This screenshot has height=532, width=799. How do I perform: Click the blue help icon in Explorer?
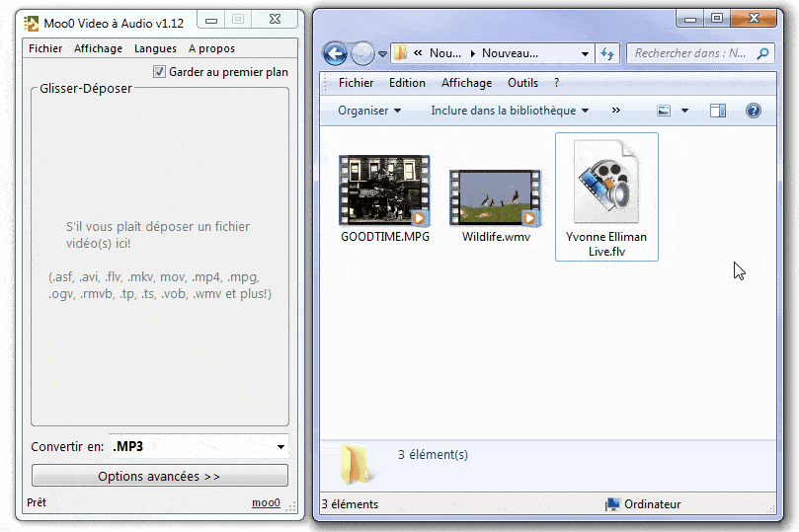click(x=754, y=111)
